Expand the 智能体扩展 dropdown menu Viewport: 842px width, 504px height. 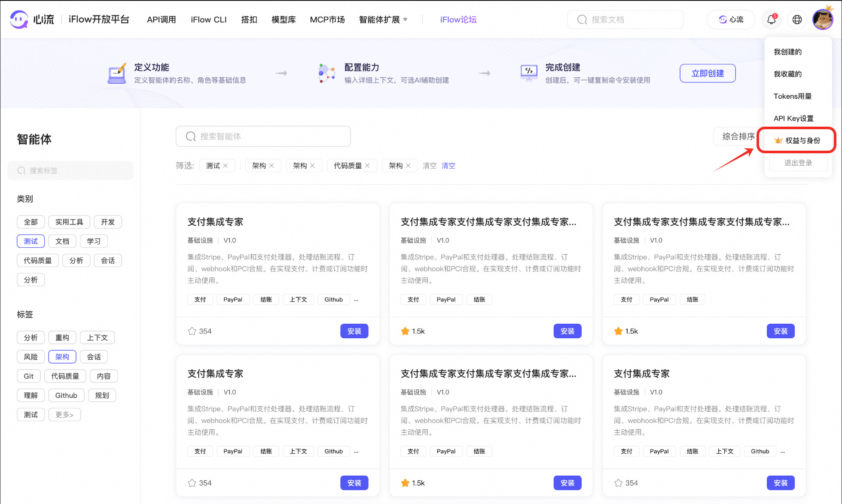point(383,20)
